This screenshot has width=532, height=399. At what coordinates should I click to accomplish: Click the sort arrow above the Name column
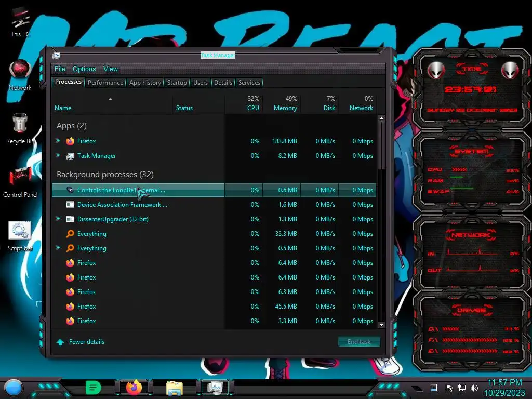(x=110, y=99)
